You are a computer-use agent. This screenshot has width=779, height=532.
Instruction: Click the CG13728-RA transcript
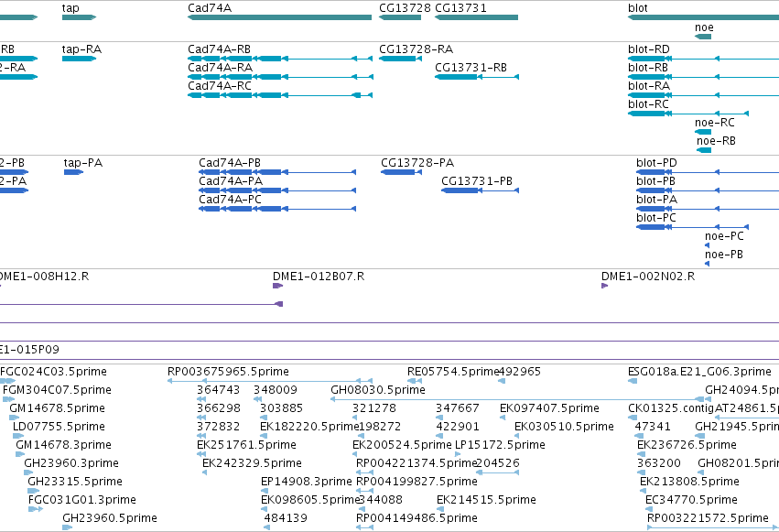pos(400,59)
